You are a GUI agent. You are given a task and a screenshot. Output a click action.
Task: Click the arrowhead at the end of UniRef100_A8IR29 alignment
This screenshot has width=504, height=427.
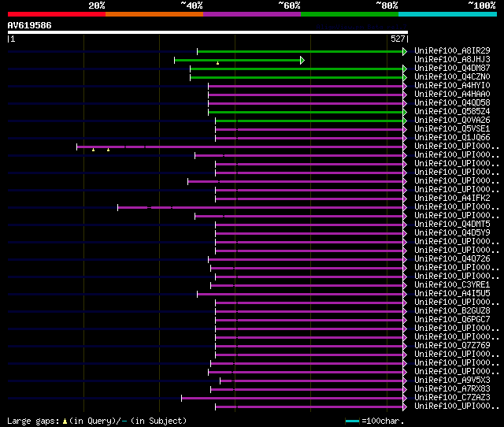pos(405,51)
